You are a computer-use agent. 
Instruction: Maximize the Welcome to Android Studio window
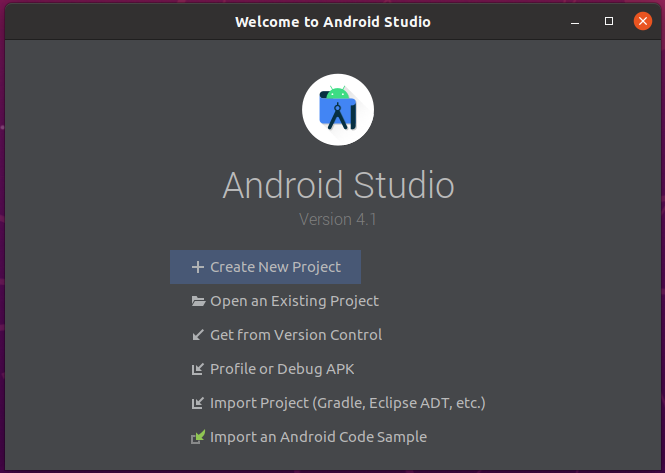tap(609, 21)
